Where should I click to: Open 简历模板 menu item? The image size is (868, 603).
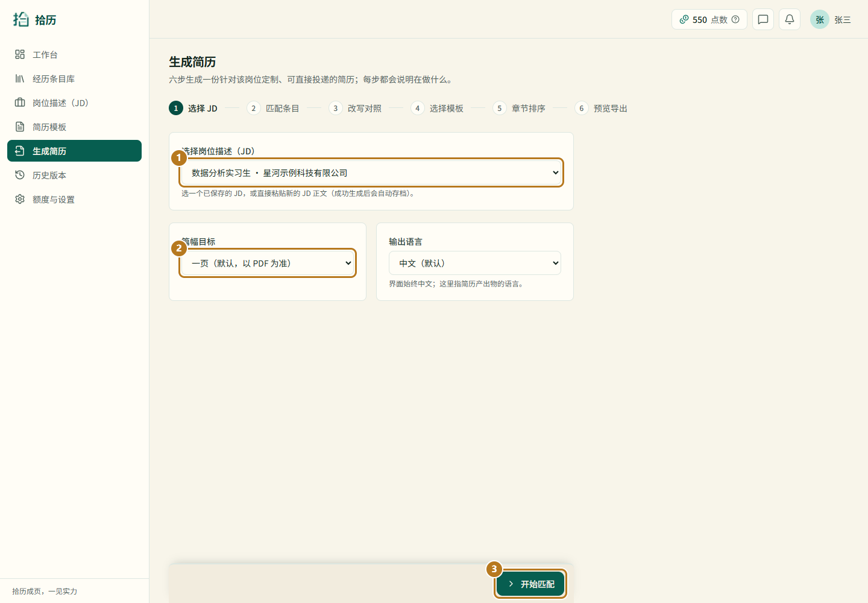pos(74,127)
